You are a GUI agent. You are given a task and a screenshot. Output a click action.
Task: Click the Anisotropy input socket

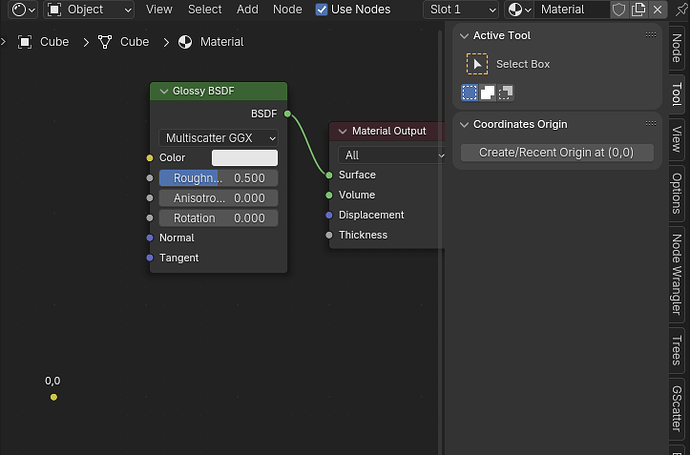[x=150, y=198]
